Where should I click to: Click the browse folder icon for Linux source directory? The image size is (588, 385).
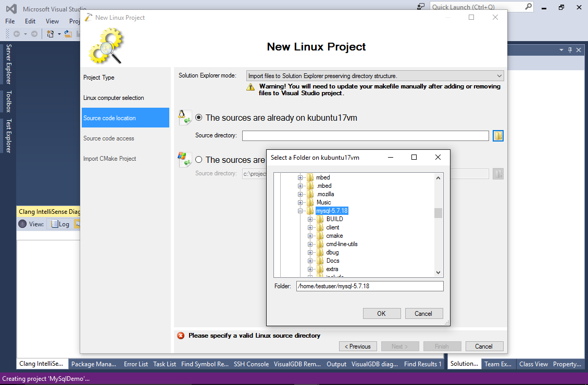[x=498, y=136]
